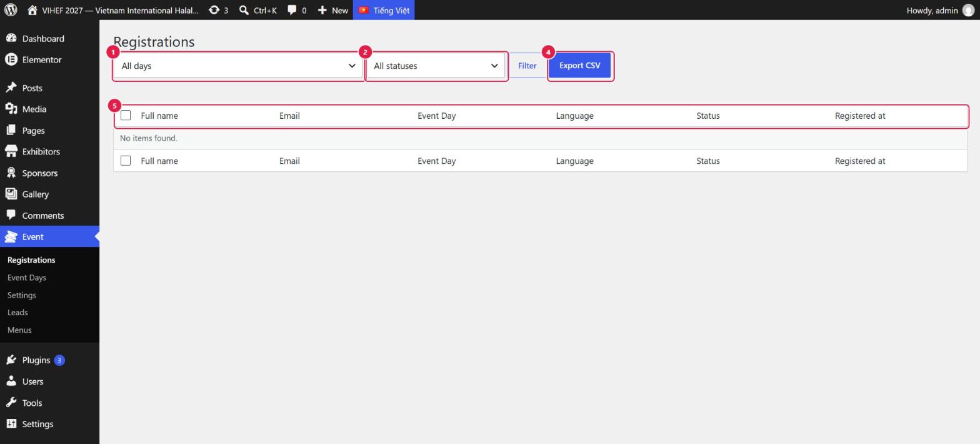Image resolution: width=980 pixels, height=444 pixels.
Task: Open the All statuses dropdown
Action: pos(436,66)
